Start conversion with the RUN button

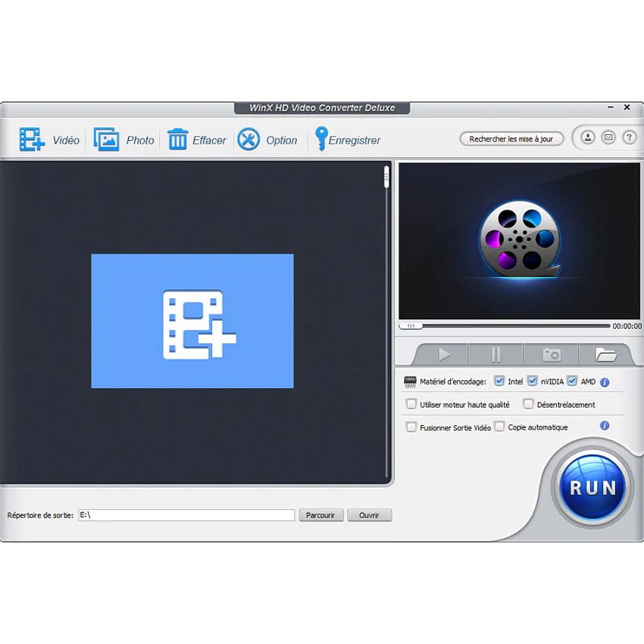(x=592, y=488)
